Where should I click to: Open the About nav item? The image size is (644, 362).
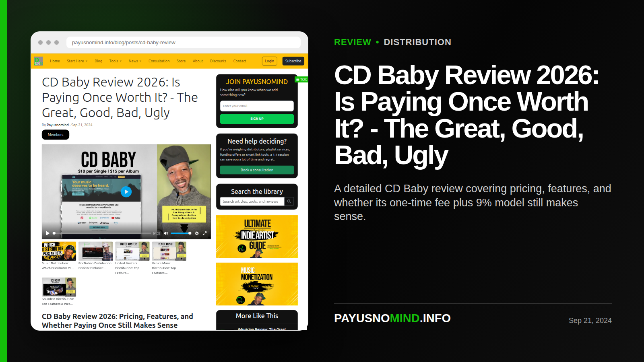point(198,61)
